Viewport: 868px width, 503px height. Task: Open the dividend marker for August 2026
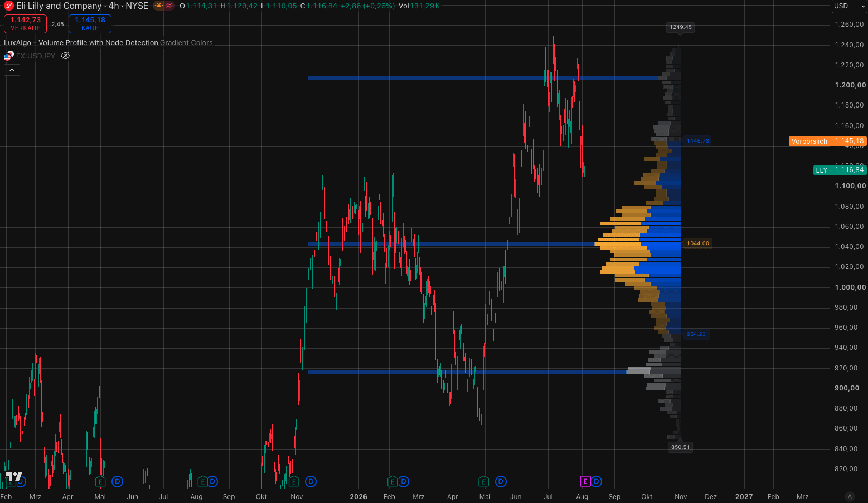[x=597, y=481]
